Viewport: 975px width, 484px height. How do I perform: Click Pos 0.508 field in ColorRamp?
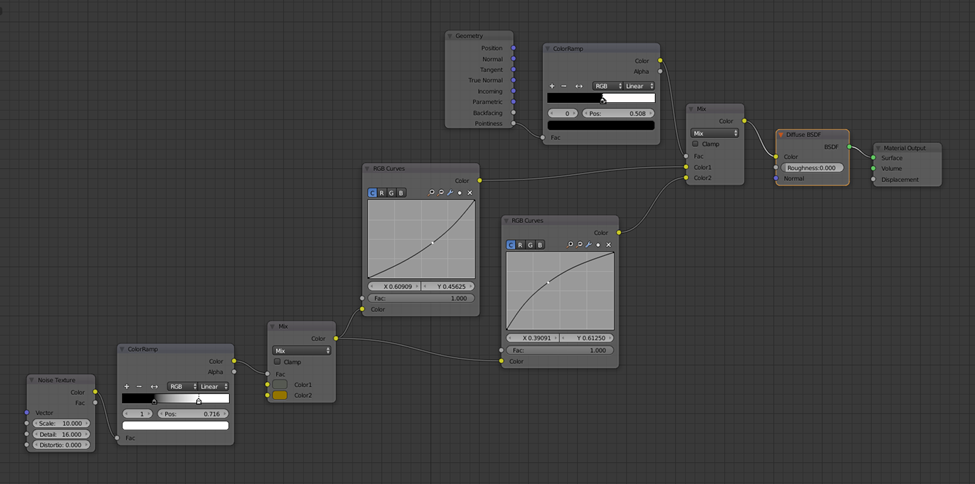point(618,114)
